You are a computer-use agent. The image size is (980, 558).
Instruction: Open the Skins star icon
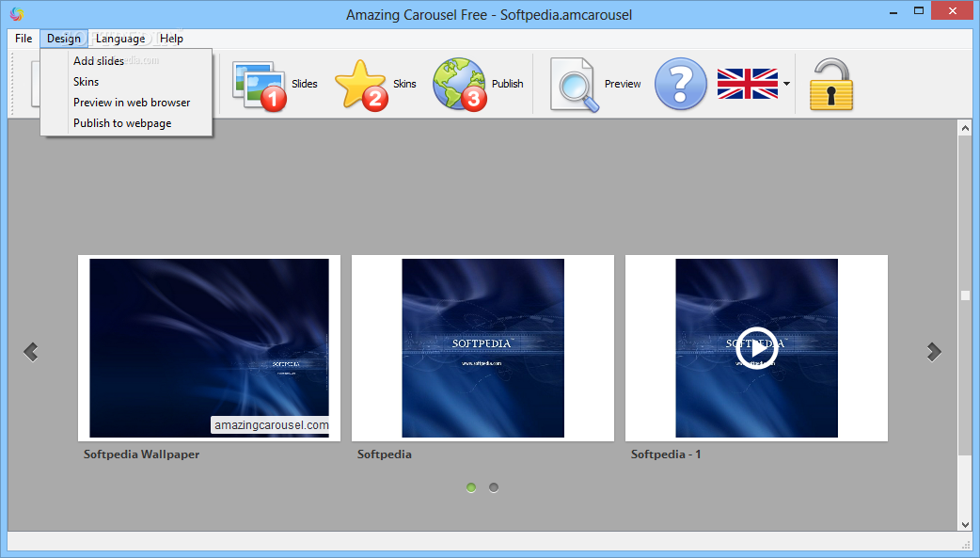coord(361,86)
